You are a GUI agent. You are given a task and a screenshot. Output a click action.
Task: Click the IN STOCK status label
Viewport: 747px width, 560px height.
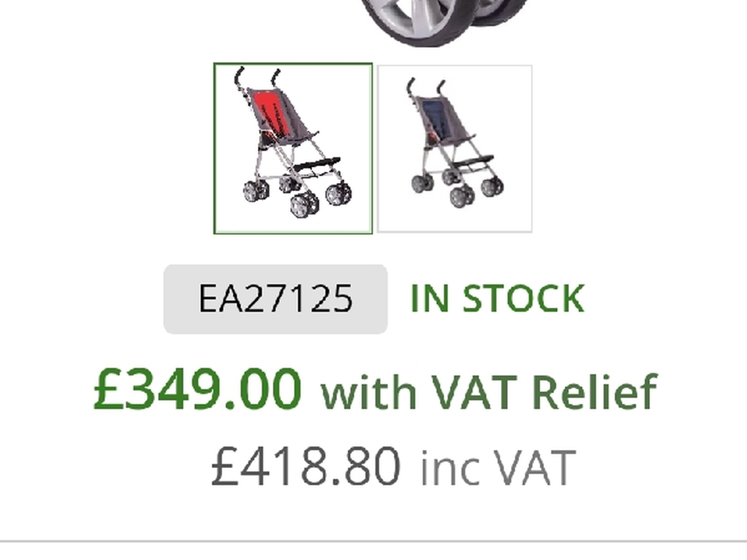tap(497, 299)
